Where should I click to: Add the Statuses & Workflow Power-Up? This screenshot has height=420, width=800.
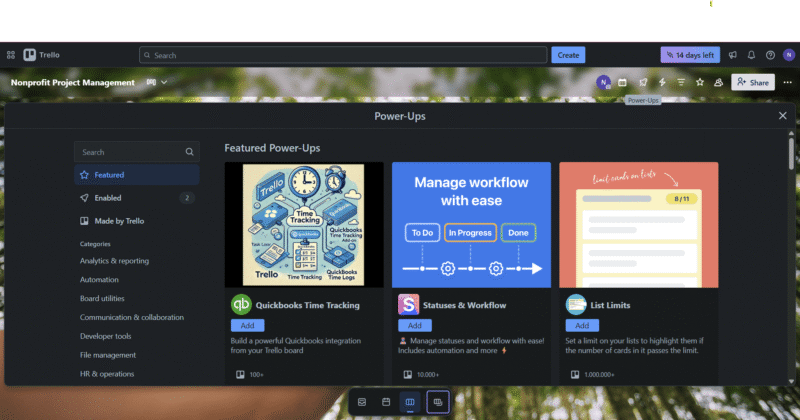pyautogui.click(x=415, y=326)
